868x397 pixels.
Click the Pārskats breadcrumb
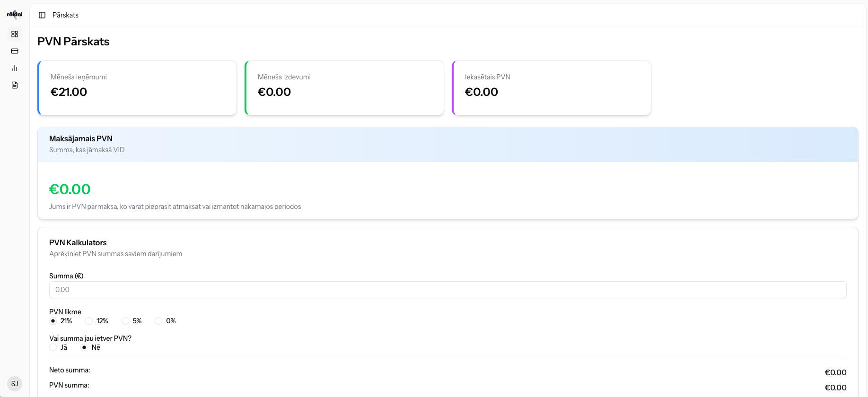point(65,15)
